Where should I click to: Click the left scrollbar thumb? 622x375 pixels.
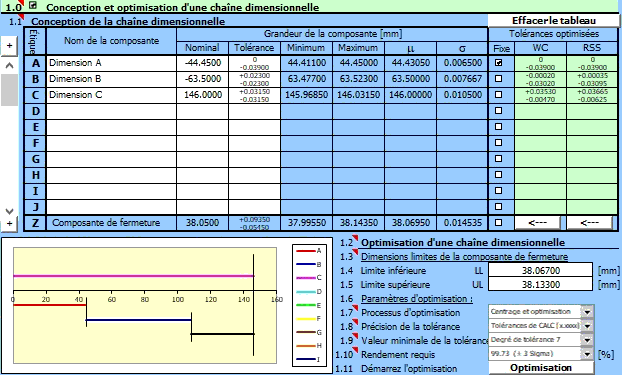pyautogui.click(x=10, y=90)
